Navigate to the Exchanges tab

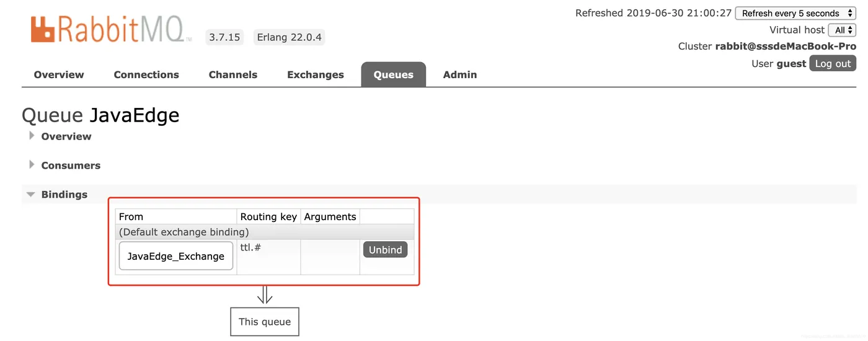pyautogui.click(x=316, y=74)
